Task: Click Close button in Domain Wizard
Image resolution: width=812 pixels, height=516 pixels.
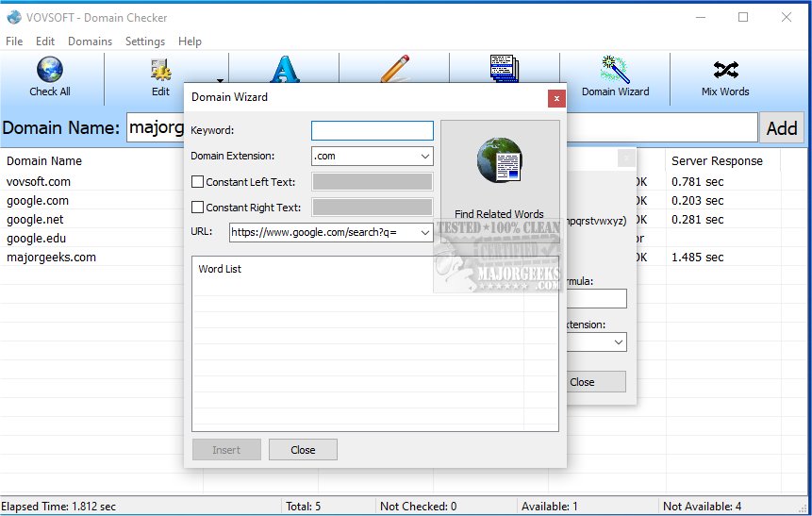Action: click(303, 450)
